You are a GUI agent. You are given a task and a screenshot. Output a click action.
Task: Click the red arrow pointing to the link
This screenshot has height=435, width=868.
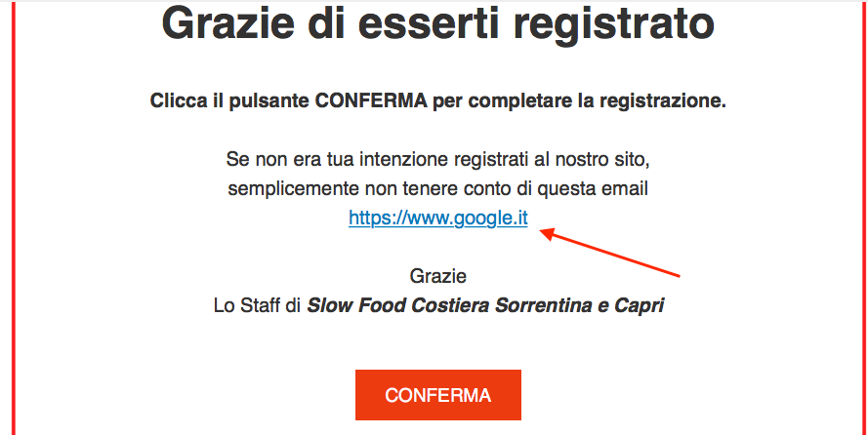tap(609, 252)
